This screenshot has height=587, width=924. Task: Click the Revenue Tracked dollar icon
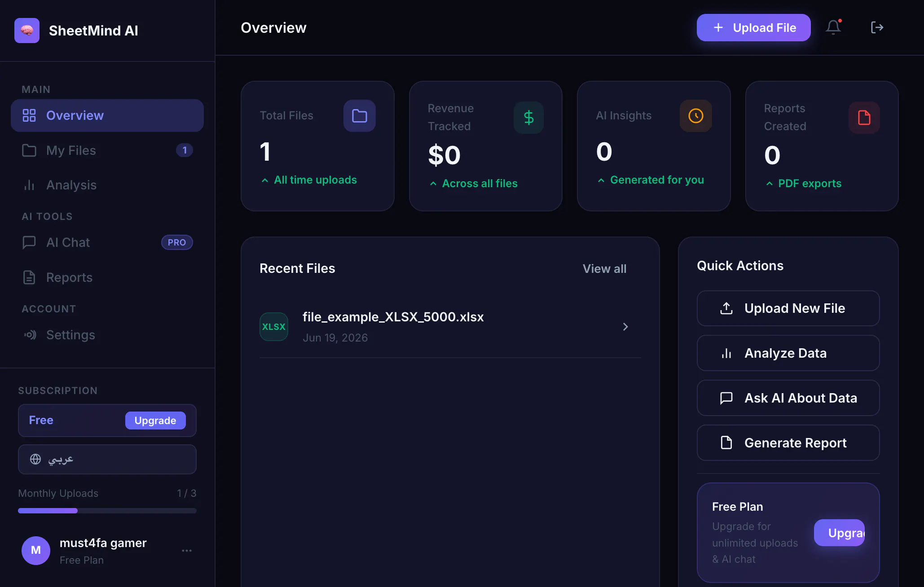[528, 118]
